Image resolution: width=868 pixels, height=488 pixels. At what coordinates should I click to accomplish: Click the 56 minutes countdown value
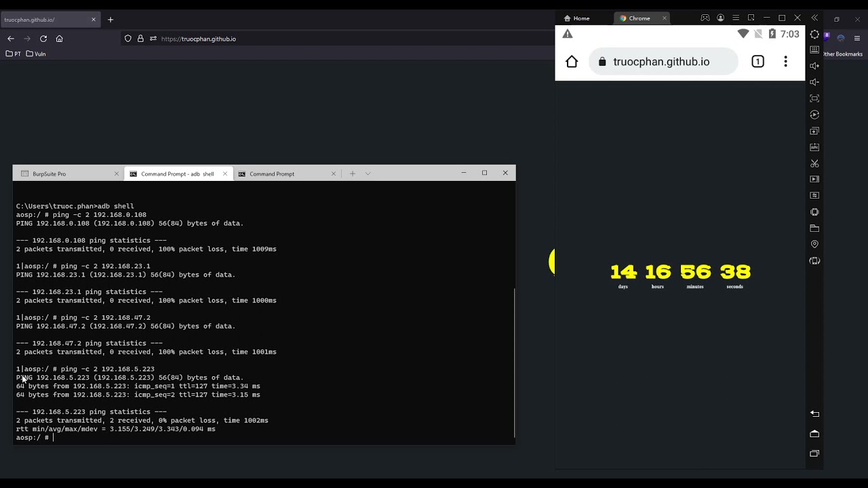click(x=696, y=272)
